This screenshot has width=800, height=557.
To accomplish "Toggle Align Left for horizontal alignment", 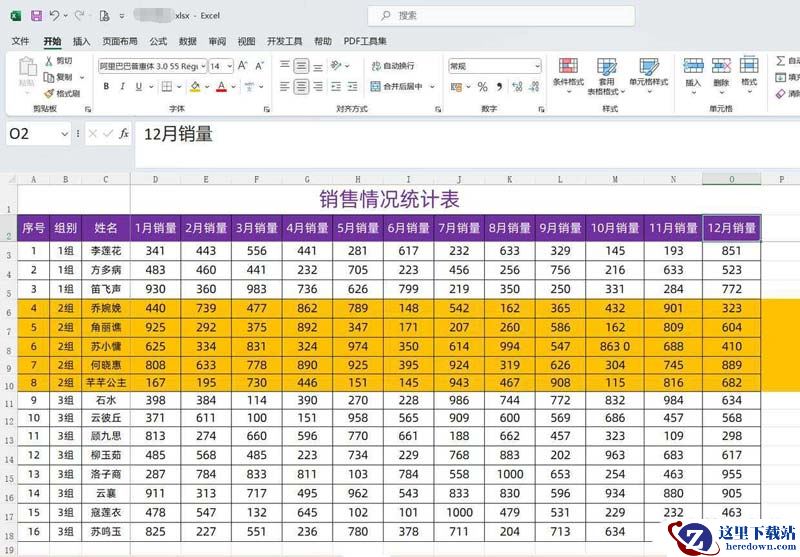I will (285, 87).
